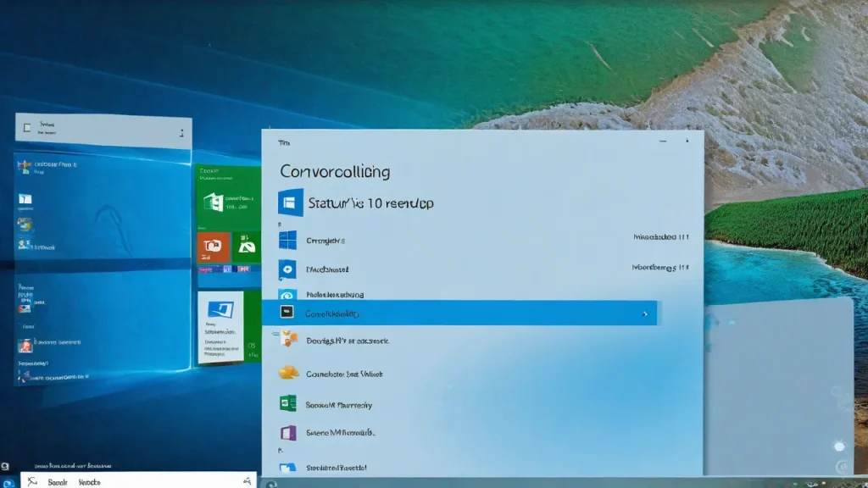Click the black square icon in the highlighted blue row
This screenshot has width=868, height=488.
click(x=287, y=312)
